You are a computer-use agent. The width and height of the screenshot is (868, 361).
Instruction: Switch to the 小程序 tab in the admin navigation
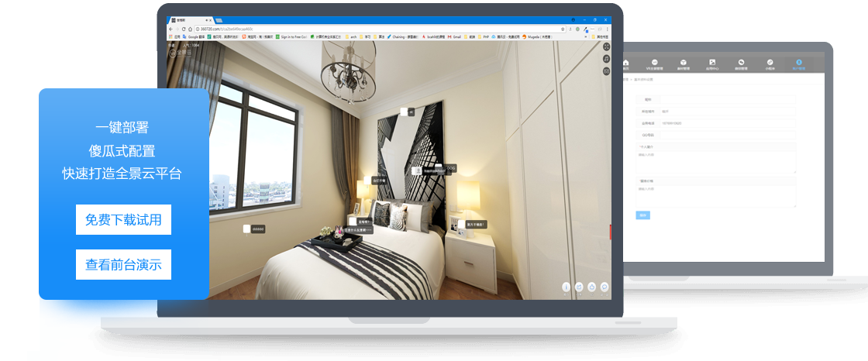coord(770,65)
